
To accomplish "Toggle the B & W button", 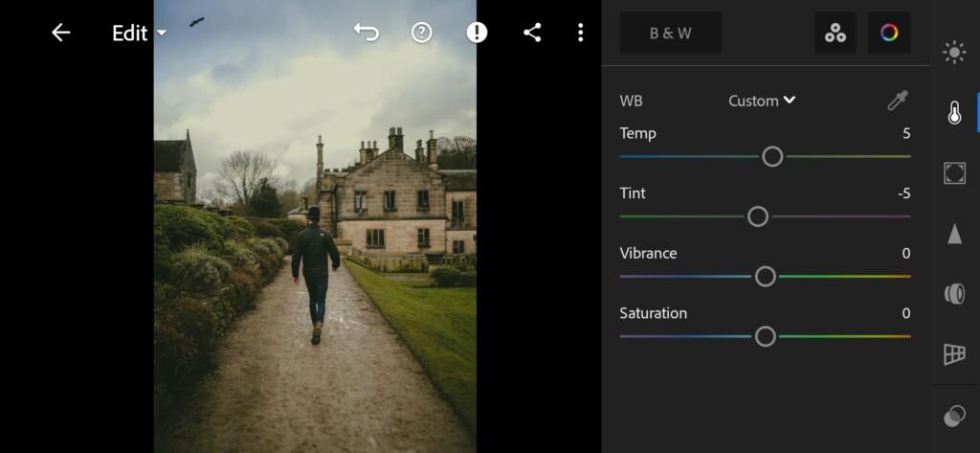I will tap(671, 33).
